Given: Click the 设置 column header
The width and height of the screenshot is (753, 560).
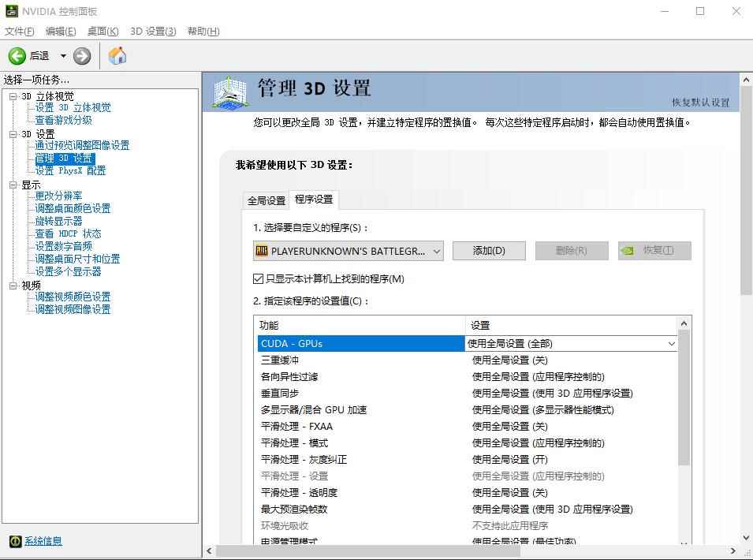Looking at the screenshot, I should point(571,325).
